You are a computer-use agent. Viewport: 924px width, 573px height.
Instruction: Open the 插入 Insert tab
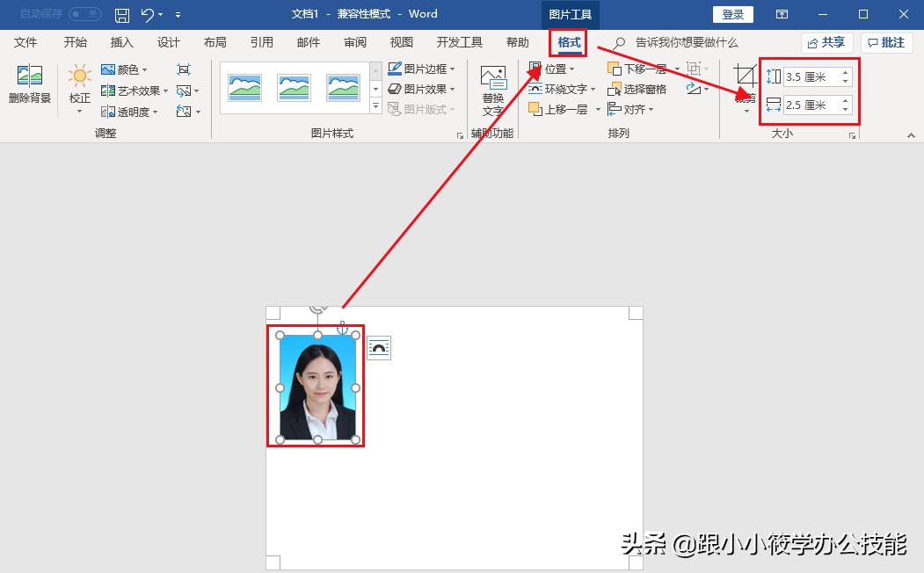pyautogui.click(x=120, y=41)
